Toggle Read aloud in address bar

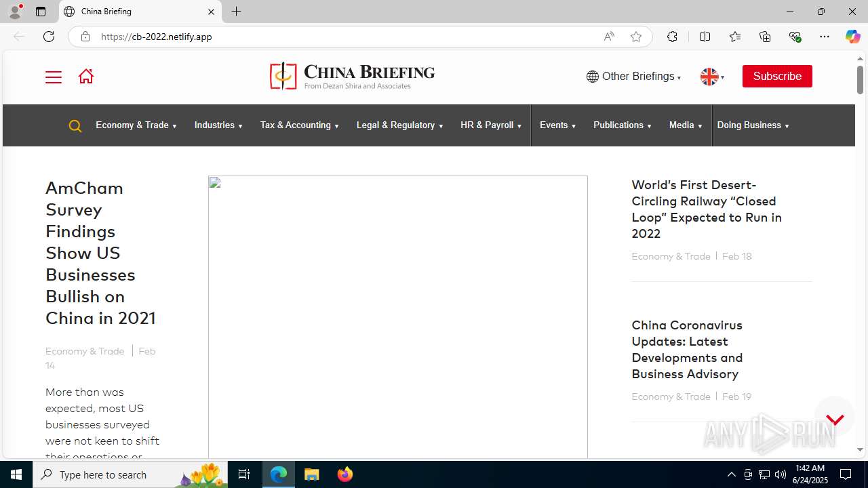click(609, 37)
